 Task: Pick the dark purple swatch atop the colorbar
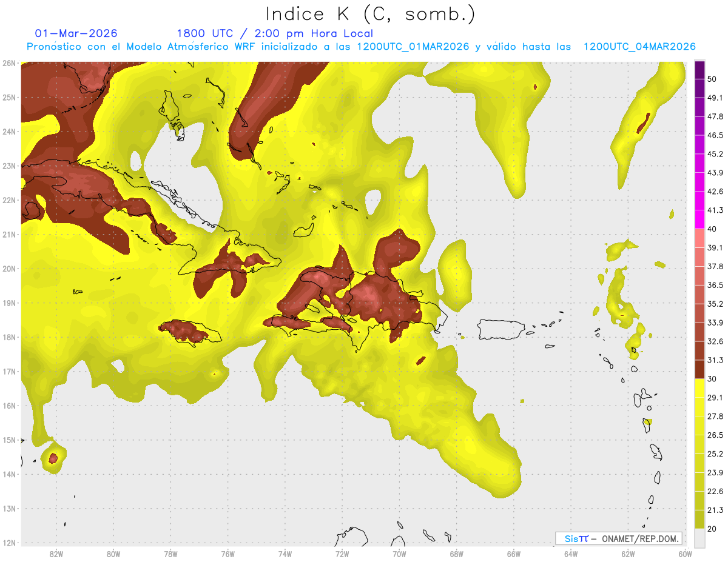699,70
